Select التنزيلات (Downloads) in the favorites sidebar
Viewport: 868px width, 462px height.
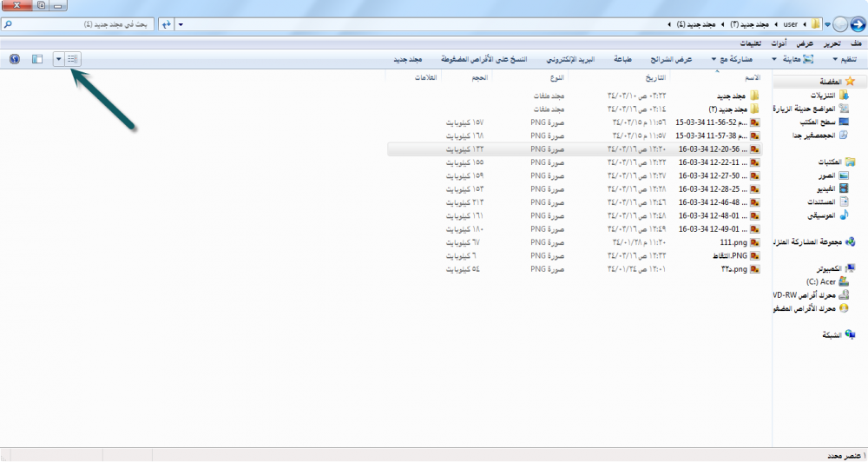(x=821, y=95)
